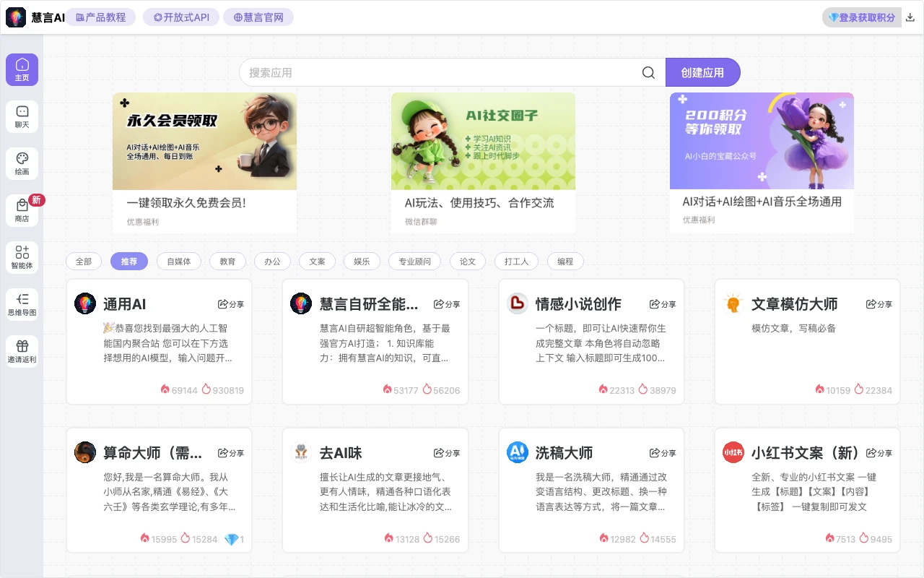Switch to the 推荐 category tab
Screen dimensions: 924x578
coord(129,262)
